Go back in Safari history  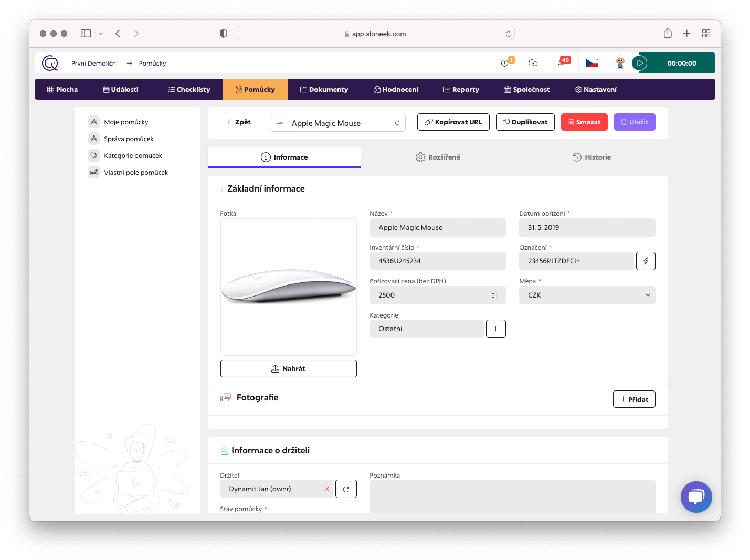pos(118,33)
